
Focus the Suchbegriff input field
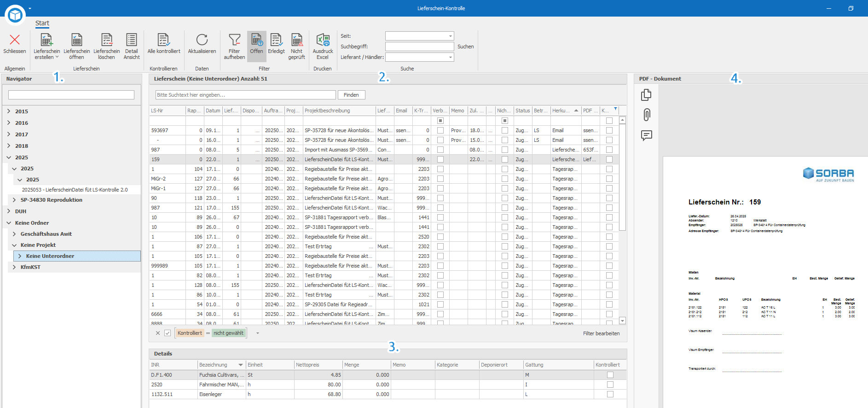pos(420,47)
